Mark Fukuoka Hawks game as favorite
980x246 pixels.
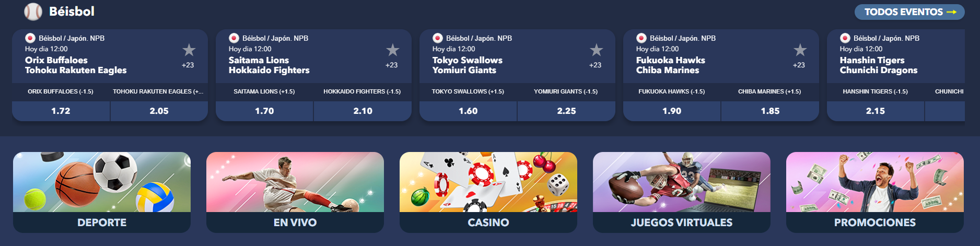click(x=800, y=50)
